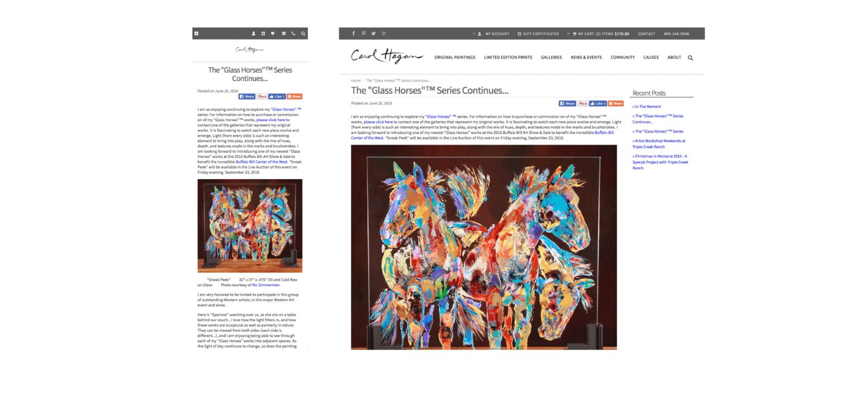Open the News & Events menu
Viewport: 868px width, 409px height.
tap(586, 58)
